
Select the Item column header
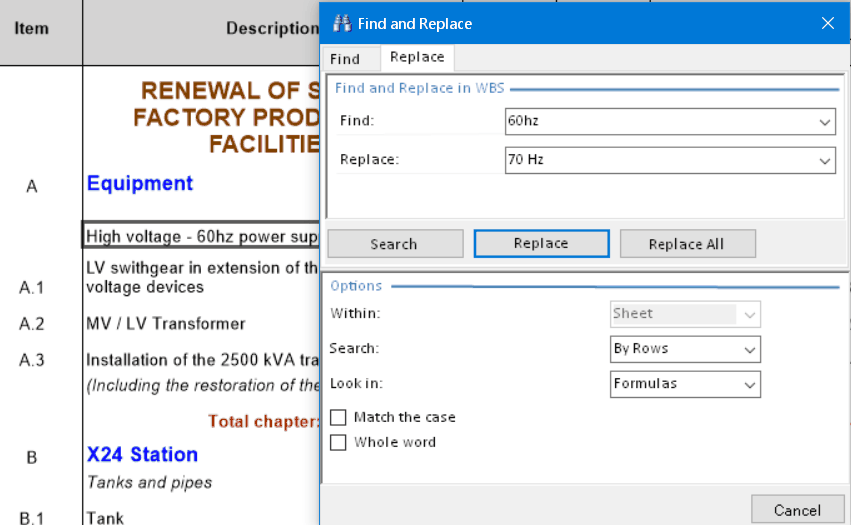tap(32, 28)
